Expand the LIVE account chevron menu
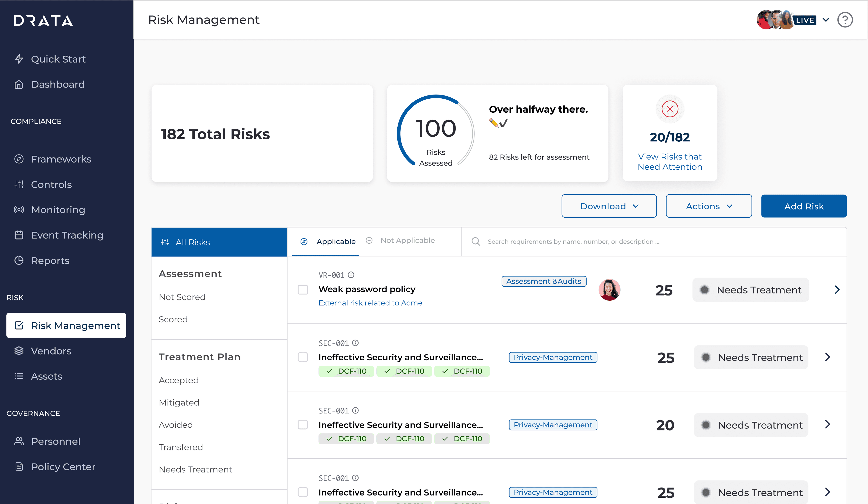The width and height of the screenshot is (868, 504). 826,20
